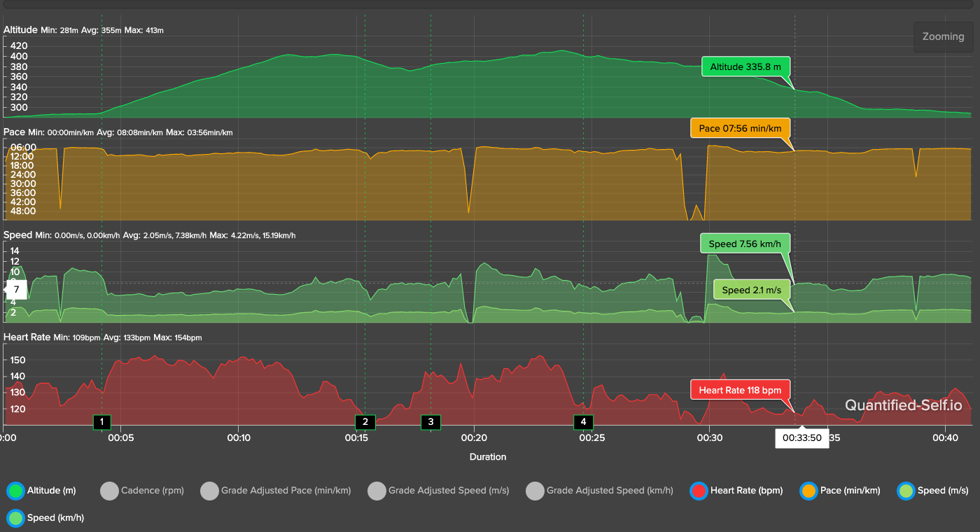Click the 00:05 duration axis tick
The image size is (980, 532).
(x=121, y=437)
